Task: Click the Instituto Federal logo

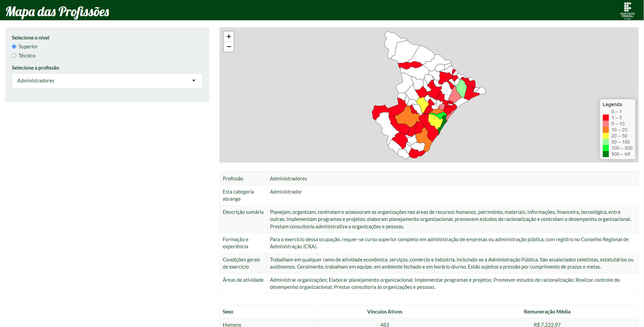Action: [x=627, y=11]
